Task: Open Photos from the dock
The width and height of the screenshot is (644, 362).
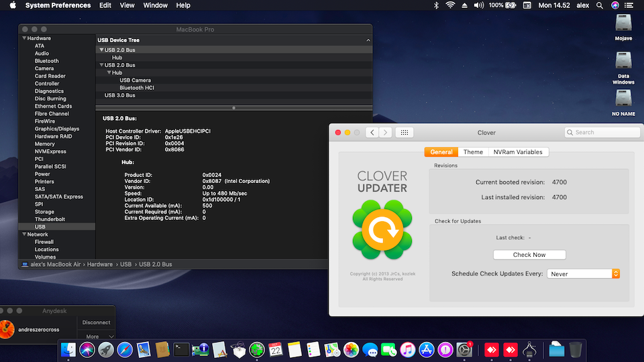Action: pyautogui.click(x=351, y=350)
